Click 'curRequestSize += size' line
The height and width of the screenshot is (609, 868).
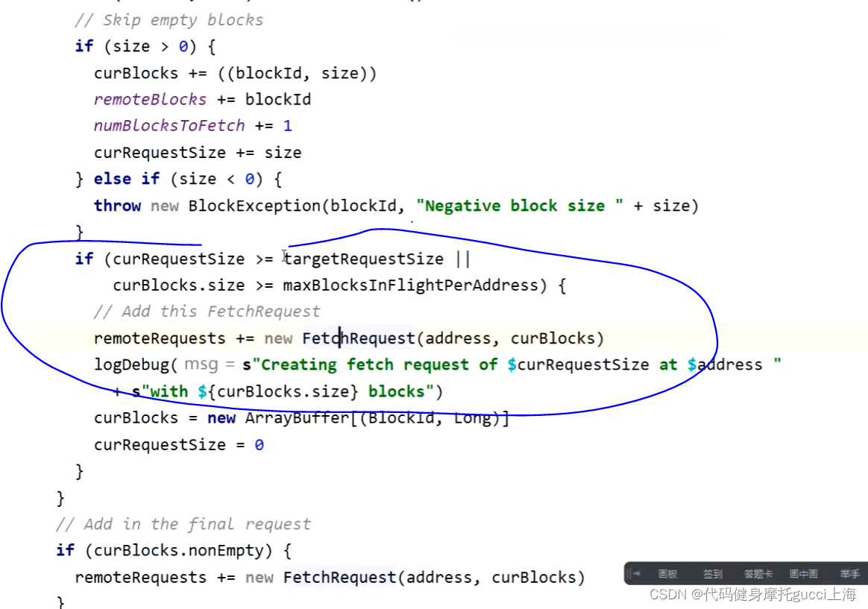pyautogui.click(x=198, y=153)
